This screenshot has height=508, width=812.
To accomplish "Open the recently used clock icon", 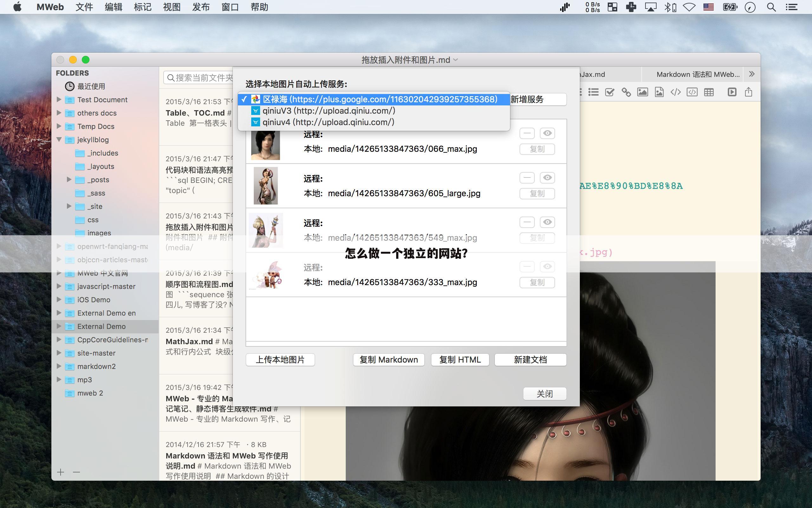I will tap(69, 86).
